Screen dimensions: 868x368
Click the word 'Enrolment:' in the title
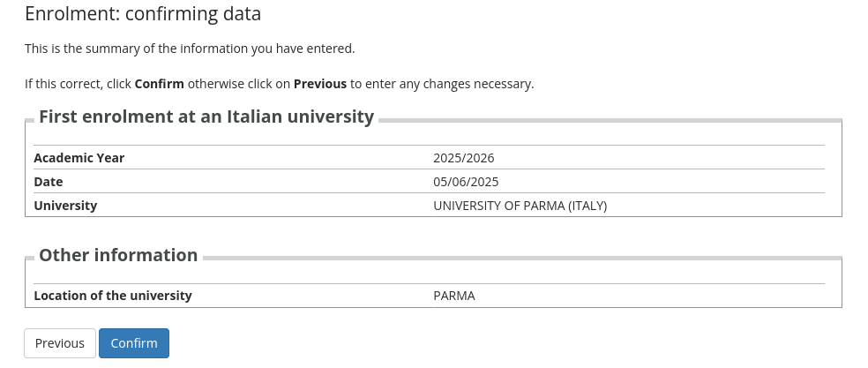[x=67, y=14]
